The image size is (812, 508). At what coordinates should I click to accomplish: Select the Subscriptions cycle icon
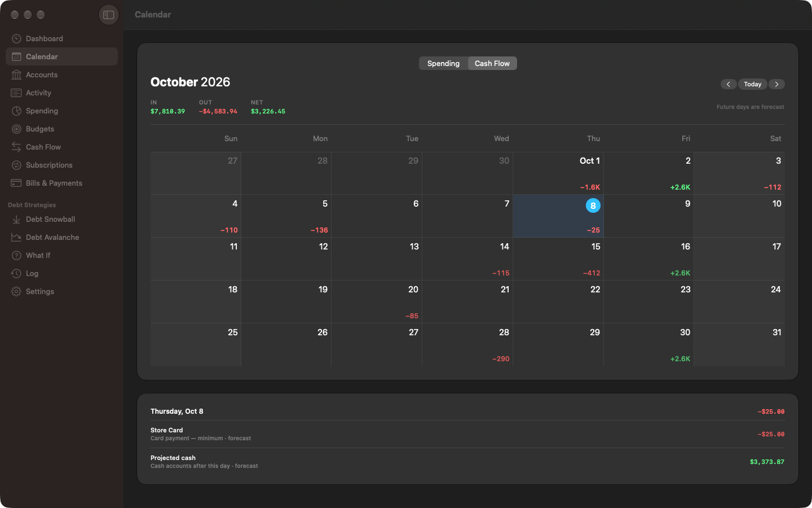16,165
